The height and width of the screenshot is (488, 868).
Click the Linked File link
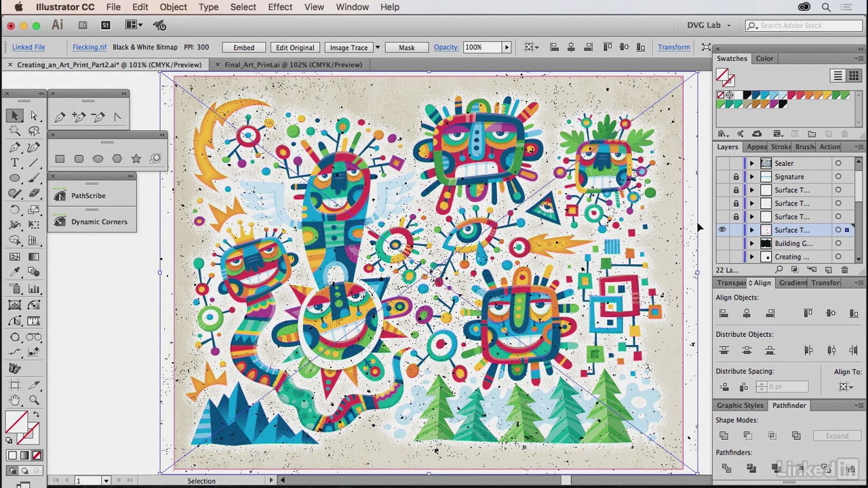click(28, 47)
